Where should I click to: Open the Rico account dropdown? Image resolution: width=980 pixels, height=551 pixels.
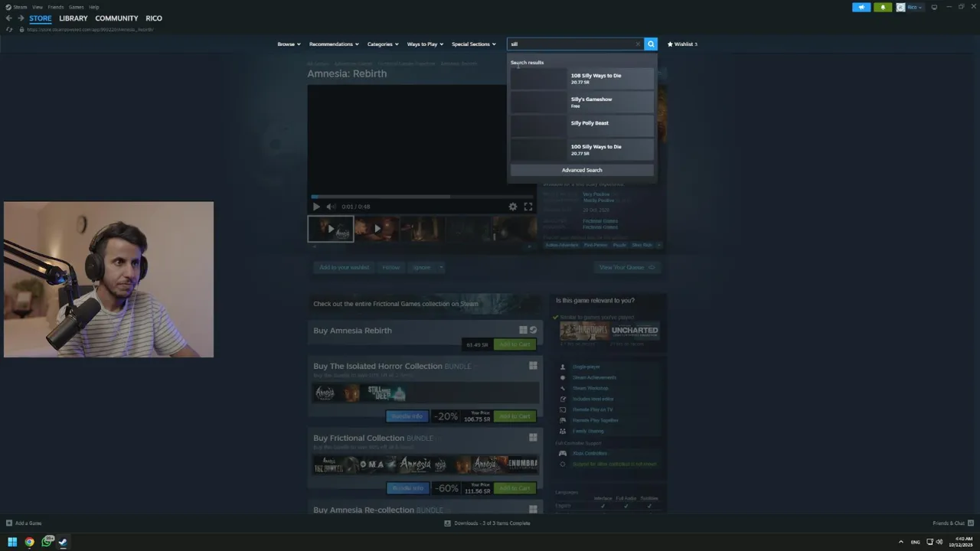914,7
